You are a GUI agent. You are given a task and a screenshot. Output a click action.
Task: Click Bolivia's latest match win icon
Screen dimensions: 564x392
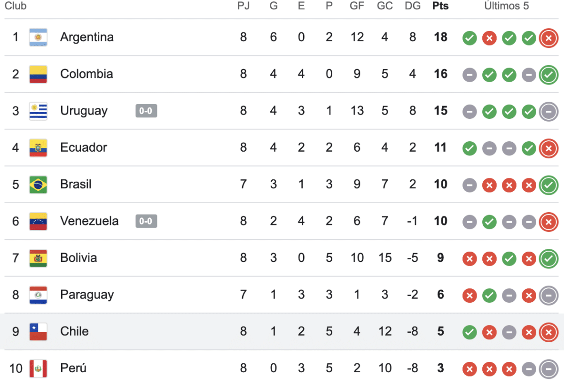tap(548, 258)
